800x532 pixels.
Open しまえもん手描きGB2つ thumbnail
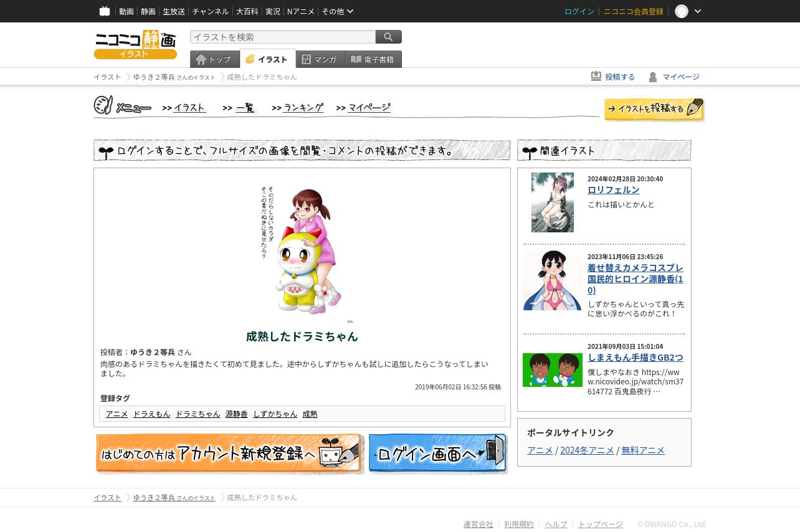coord(553,370)
